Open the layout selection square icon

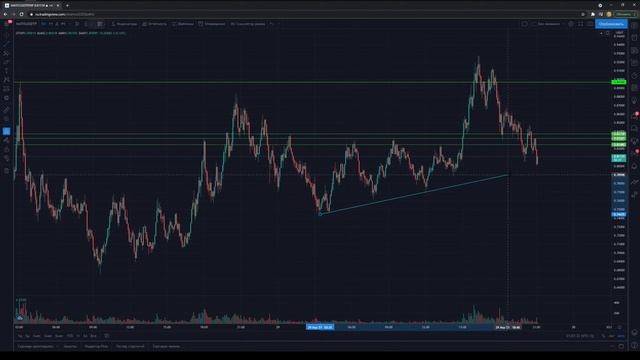524,24
